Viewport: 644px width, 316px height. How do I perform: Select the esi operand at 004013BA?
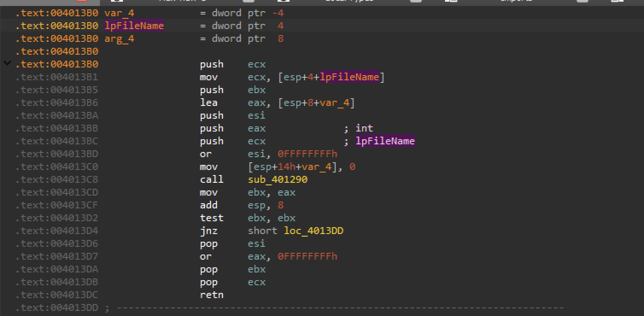click(257, 116)
